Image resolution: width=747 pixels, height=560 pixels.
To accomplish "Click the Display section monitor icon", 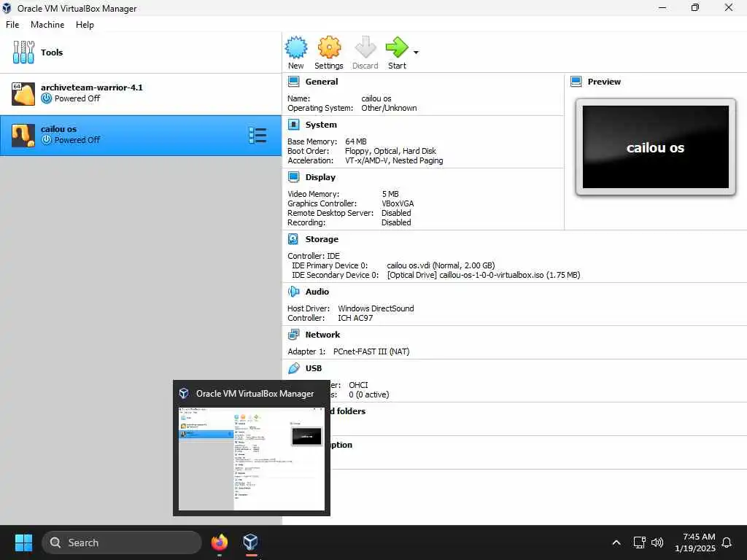I will tap(293, 177).
